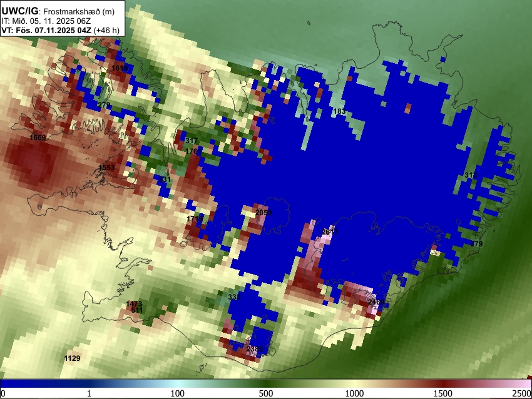Click the map value label "1553"
532x399 pixels.
pos(106,168)
